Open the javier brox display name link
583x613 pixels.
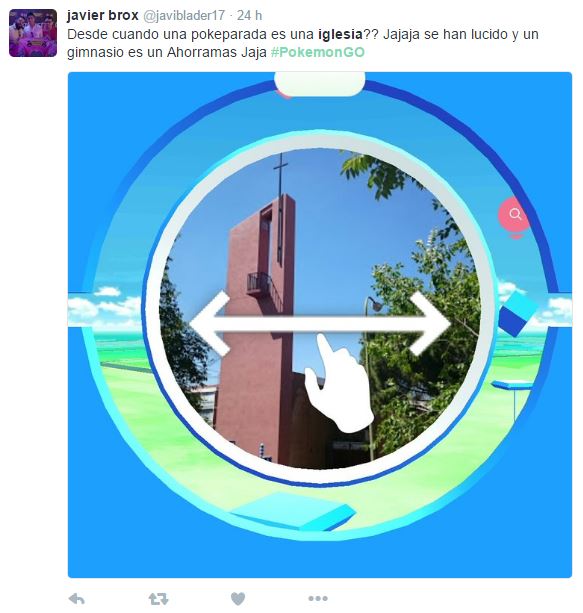click(102, 15)
